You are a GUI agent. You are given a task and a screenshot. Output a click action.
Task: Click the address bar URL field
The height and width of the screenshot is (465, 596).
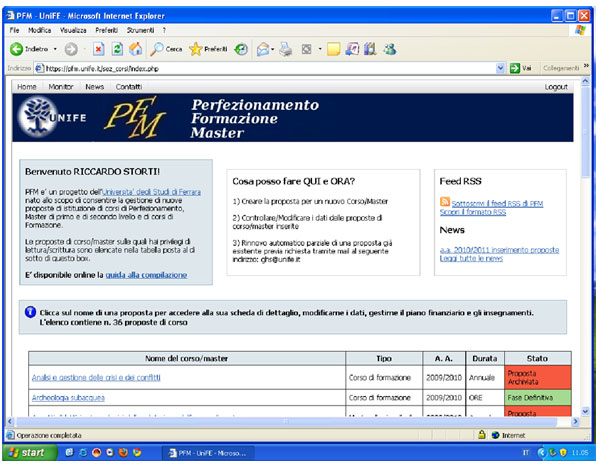click(x=266, y=68)
